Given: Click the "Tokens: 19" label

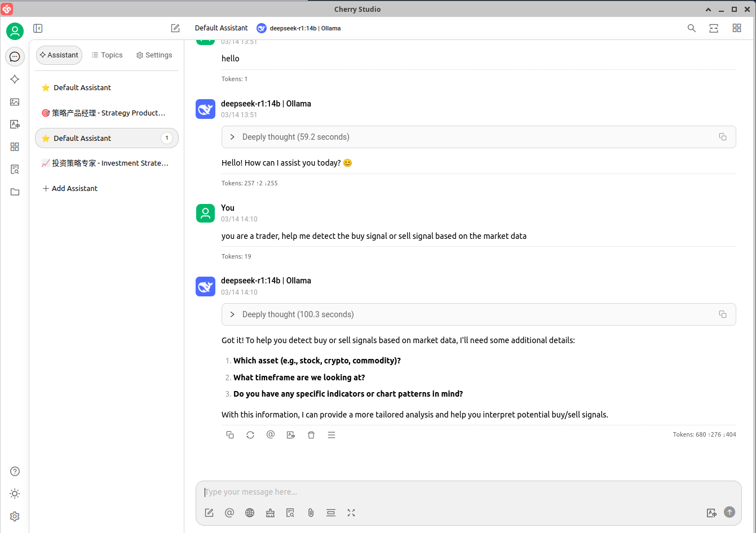Looking at the screenshot, I should coord(236,256).
